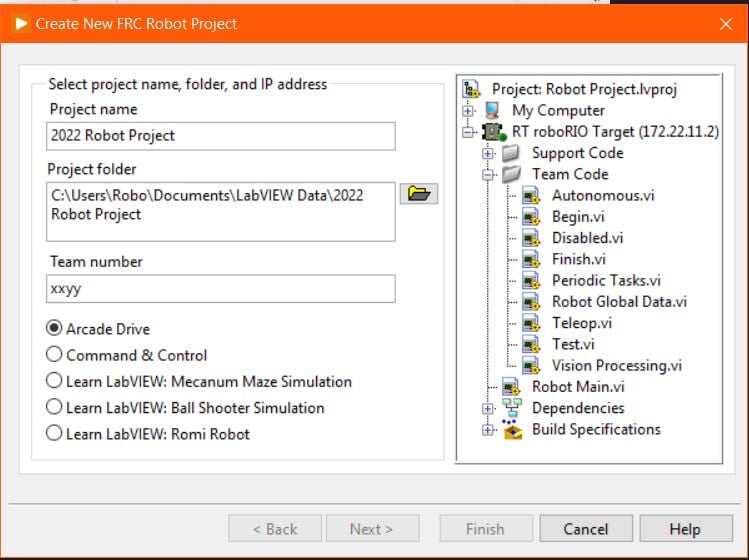Click the Support Code folder icon
Viewport: 749px width, 560px height.
511,153
